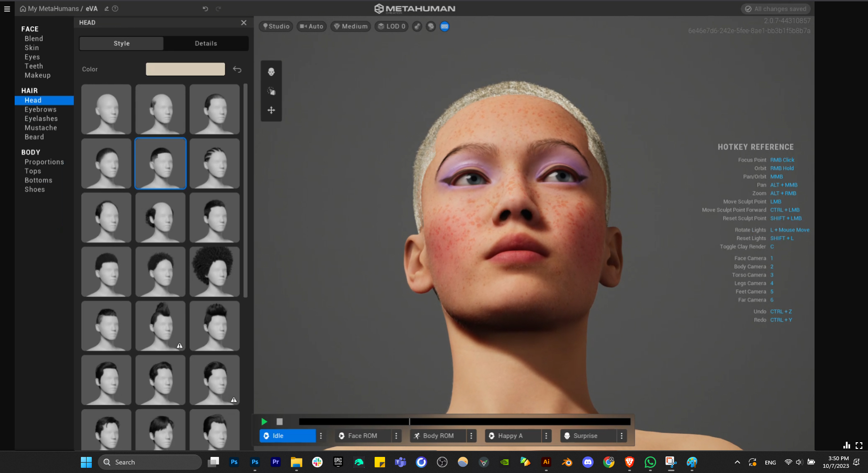This screenshot has height=473, width=868.
Task: Toggle clay render head button
Action: coord(430,26)
